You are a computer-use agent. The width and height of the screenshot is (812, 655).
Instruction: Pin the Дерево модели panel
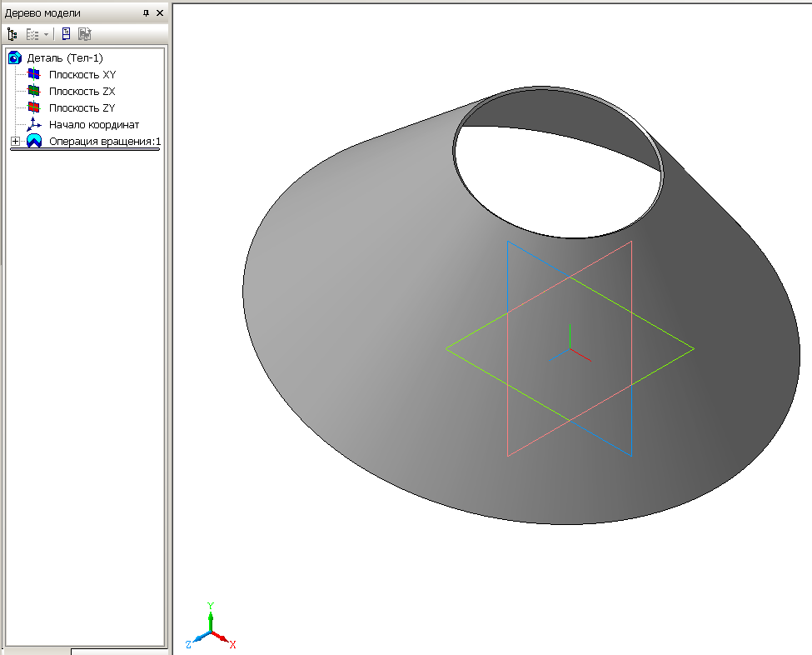pyautogui.click(x=146, y=13)
